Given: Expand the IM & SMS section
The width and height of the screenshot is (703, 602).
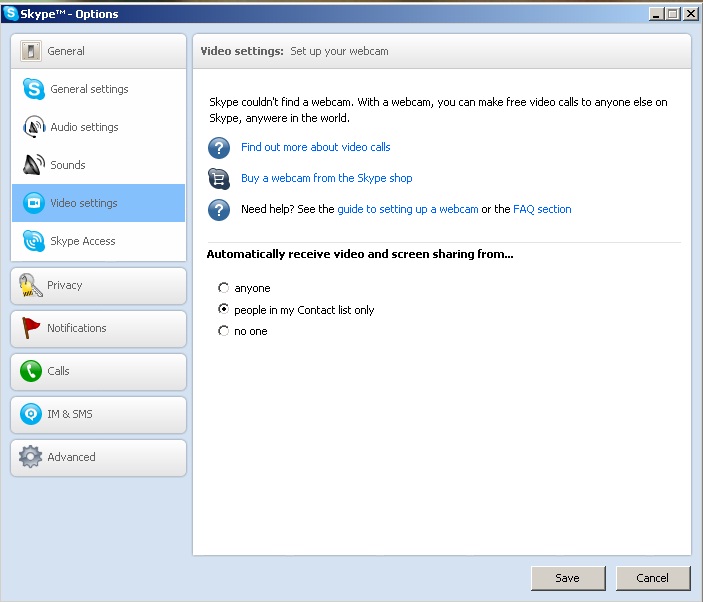Looking at the screenshot, I should [x=98, y=415].
